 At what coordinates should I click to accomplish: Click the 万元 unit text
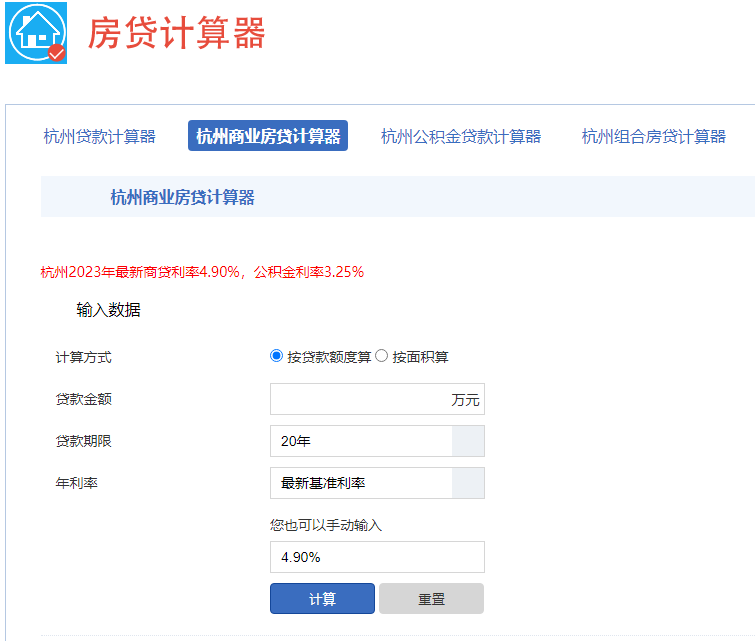point(465,400)
